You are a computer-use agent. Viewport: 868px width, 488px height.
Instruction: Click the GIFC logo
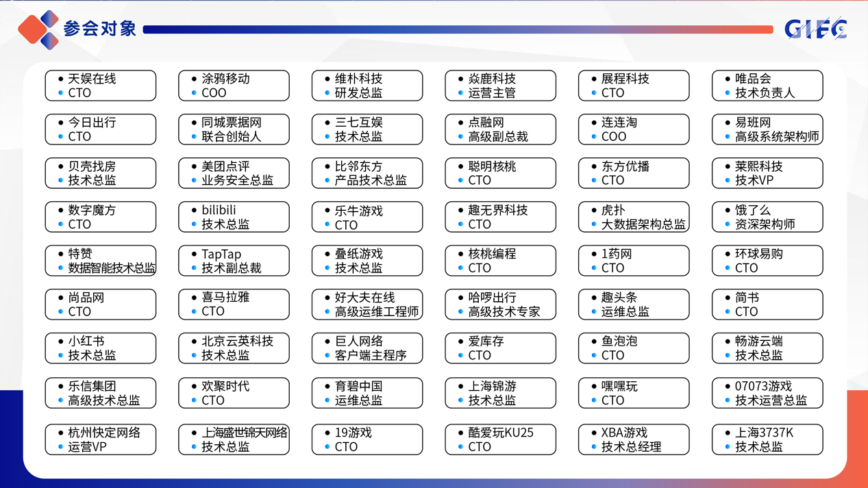(x=815, y=29)
